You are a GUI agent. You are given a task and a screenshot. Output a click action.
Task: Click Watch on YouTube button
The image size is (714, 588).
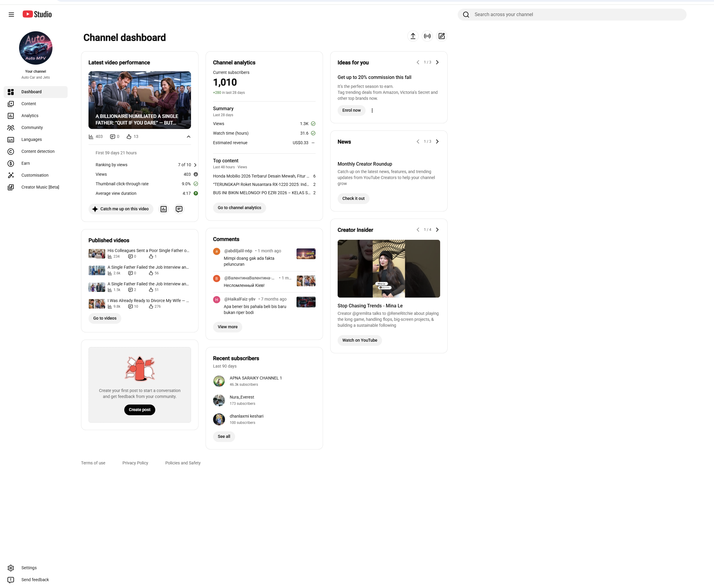click(360, 340)
